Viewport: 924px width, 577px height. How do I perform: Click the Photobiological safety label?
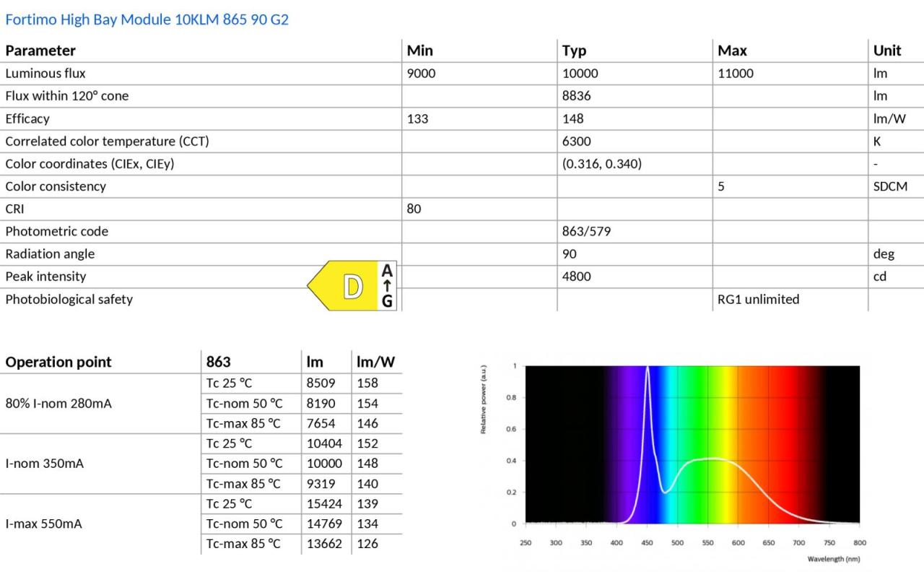tap(69, 299)
